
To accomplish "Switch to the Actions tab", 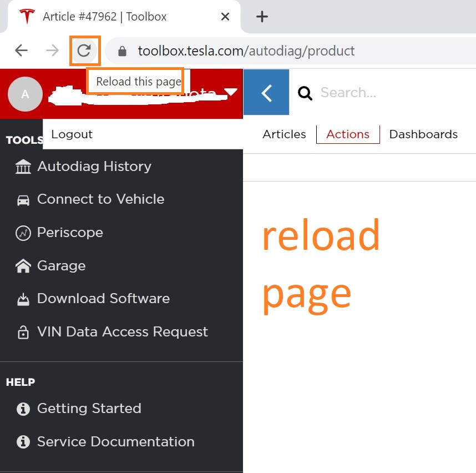I will tap(348, 134).
